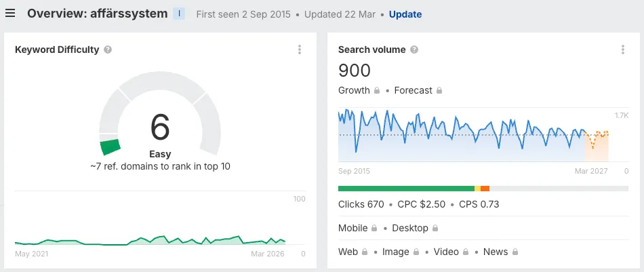Open Search volume card options menu
This screenshot has width=644, height=272.
pos(622,50)
